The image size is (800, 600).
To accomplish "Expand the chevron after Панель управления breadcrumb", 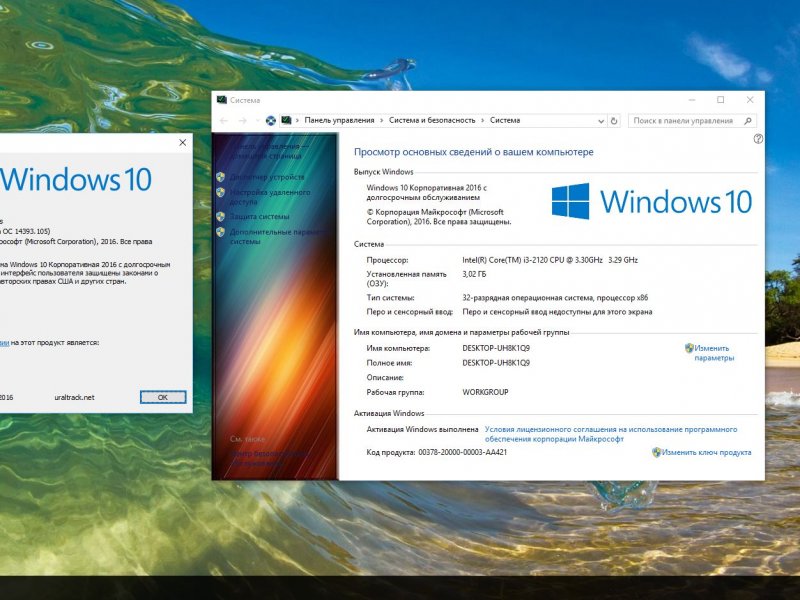I will [382, 121].
